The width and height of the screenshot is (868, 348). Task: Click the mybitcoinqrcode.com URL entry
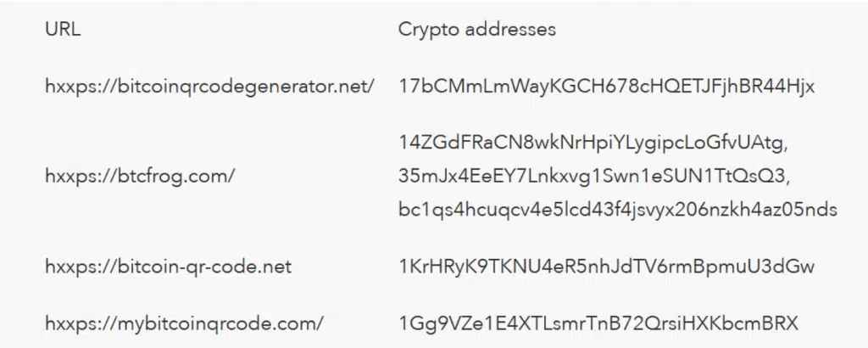[x=184, y=322]
